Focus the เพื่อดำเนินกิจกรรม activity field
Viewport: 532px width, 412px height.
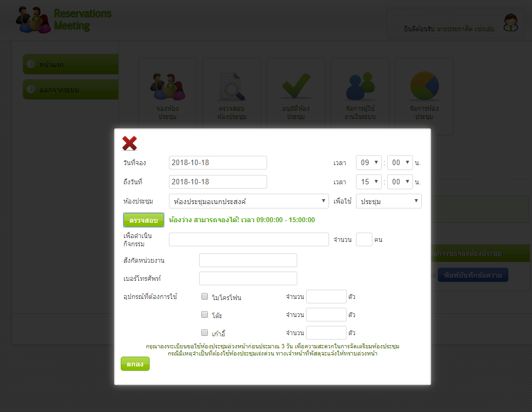(x=248, y=239)
